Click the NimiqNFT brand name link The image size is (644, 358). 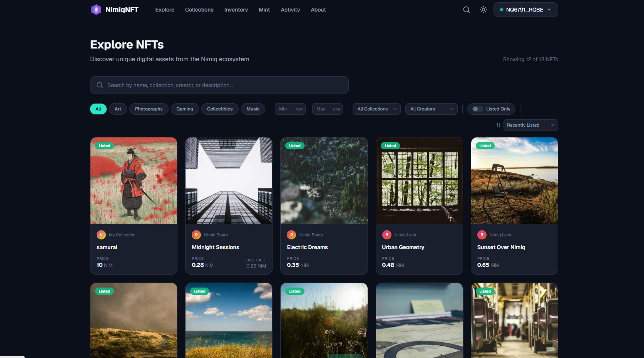pos(122,10)
